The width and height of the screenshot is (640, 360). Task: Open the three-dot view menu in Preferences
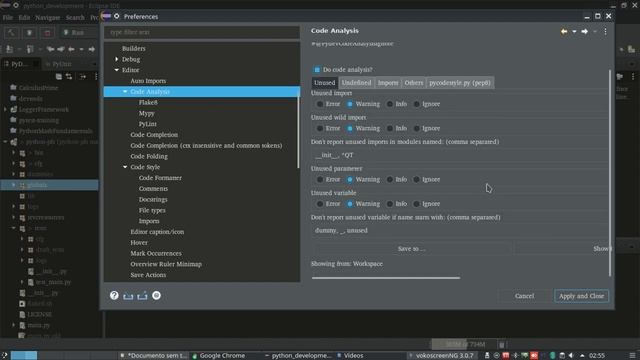coord(605,31)
